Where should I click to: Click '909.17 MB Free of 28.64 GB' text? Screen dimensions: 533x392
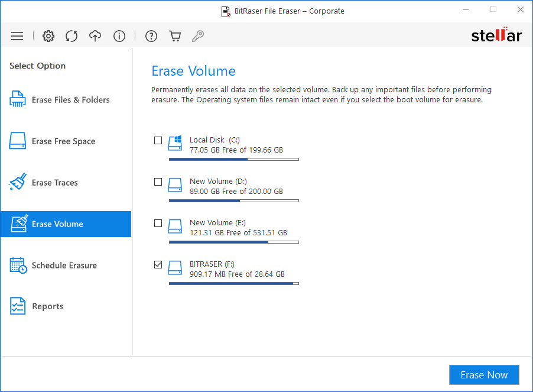(238, 274)
